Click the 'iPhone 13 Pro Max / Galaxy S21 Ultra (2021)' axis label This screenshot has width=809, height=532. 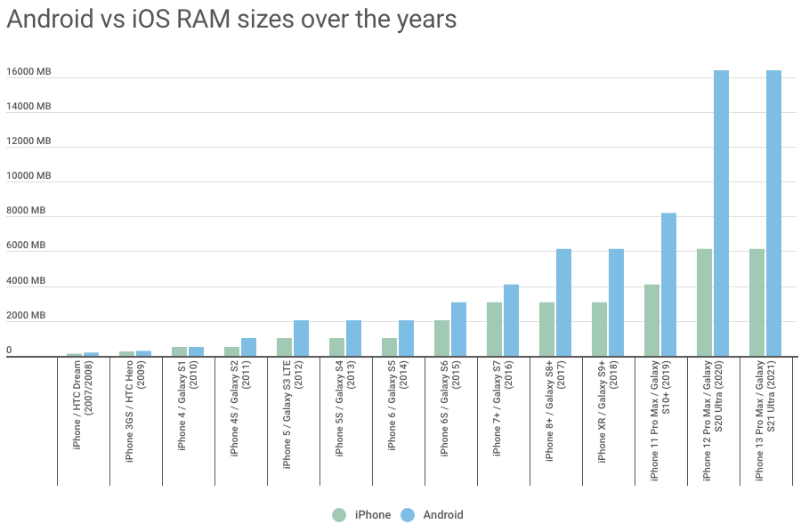tap(765, 421)
